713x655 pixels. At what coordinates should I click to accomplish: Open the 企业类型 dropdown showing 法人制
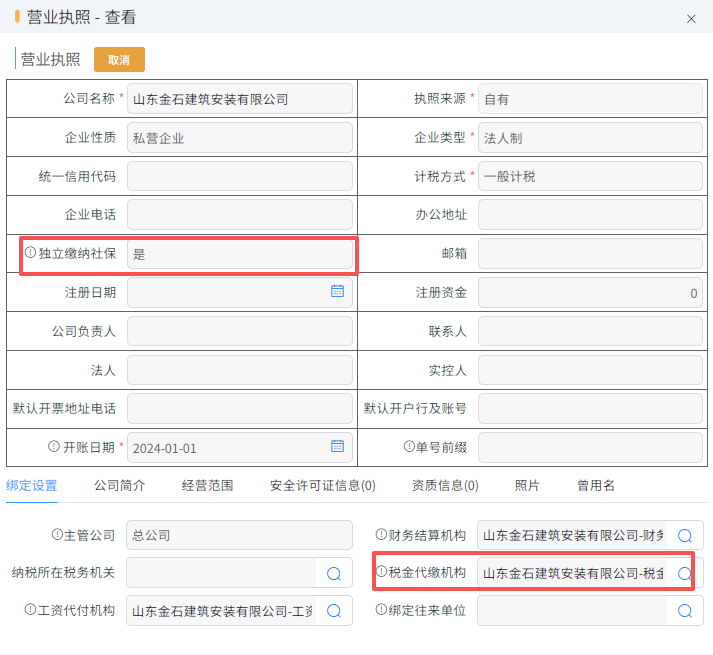(x=590, y=137)
